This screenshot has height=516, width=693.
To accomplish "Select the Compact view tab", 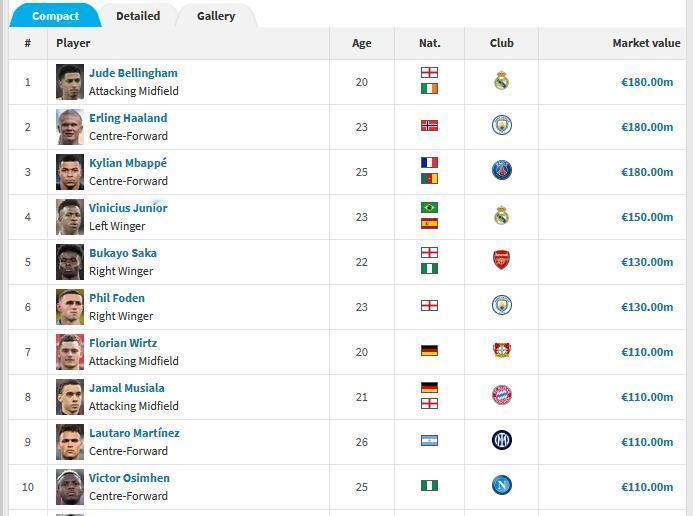I will pyautogui.click(x=55, y=16).
